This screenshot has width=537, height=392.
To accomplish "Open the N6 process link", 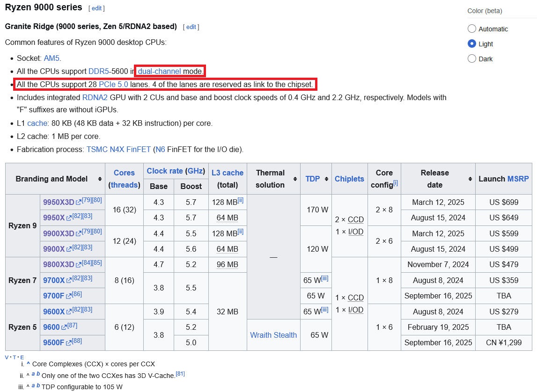I will click(x=160, y=150).
